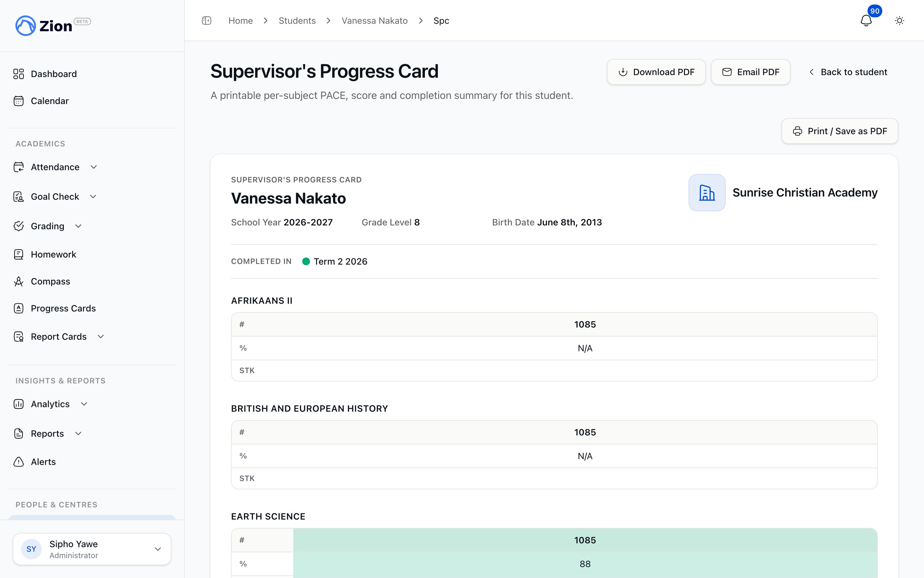Screen dimensions: 924x578
Task: Click the printer icon in Print button
Action: (798, 131)
